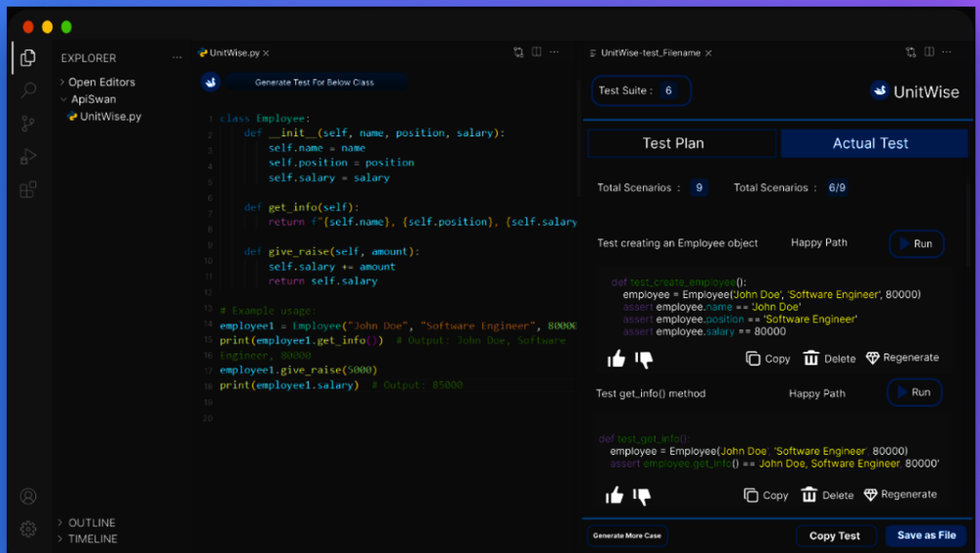Click 'Test get_info() method' title
The height and width of the screenshot is (553, 980).
coord(651,393)
